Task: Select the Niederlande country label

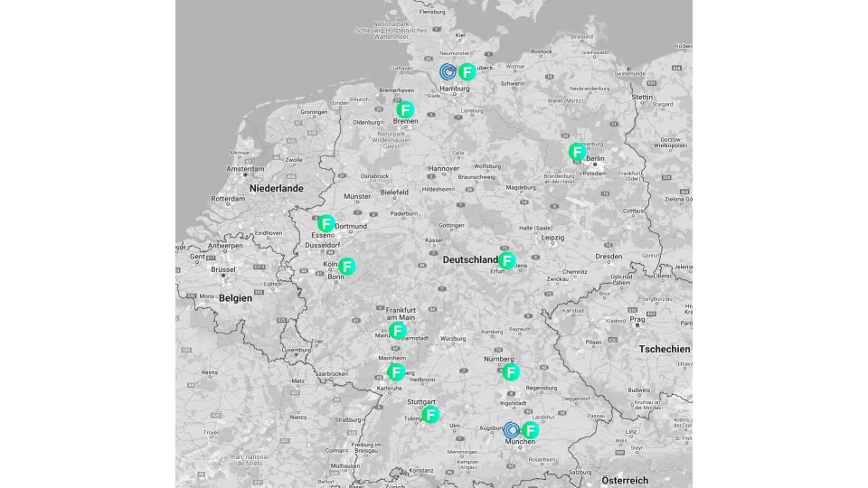Action: click(x=278, y=189)
